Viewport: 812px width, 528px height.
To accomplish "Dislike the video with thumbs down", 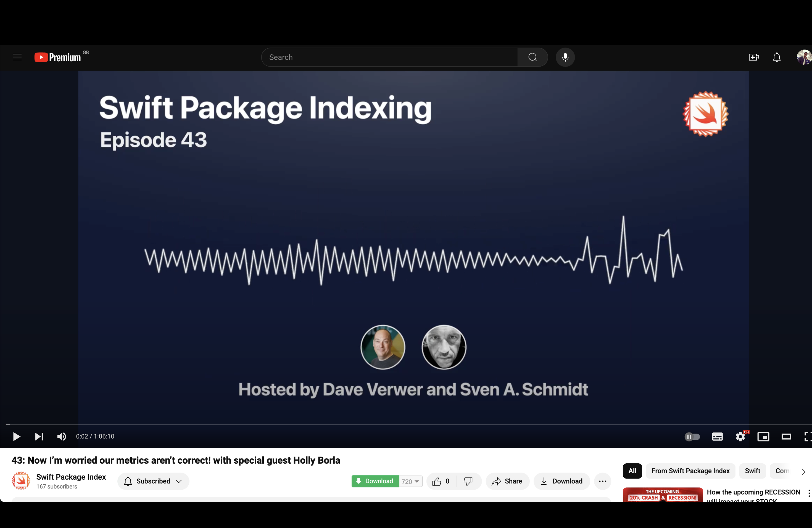I will 468,481.
